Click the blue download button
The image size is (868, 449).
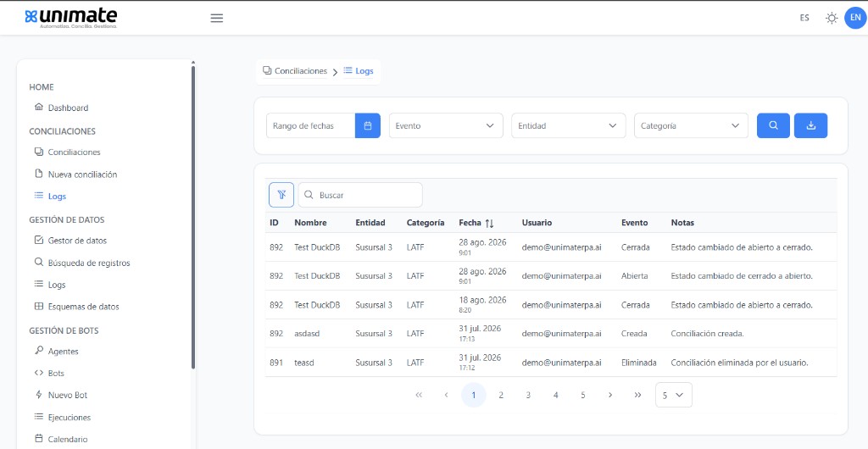811,125
